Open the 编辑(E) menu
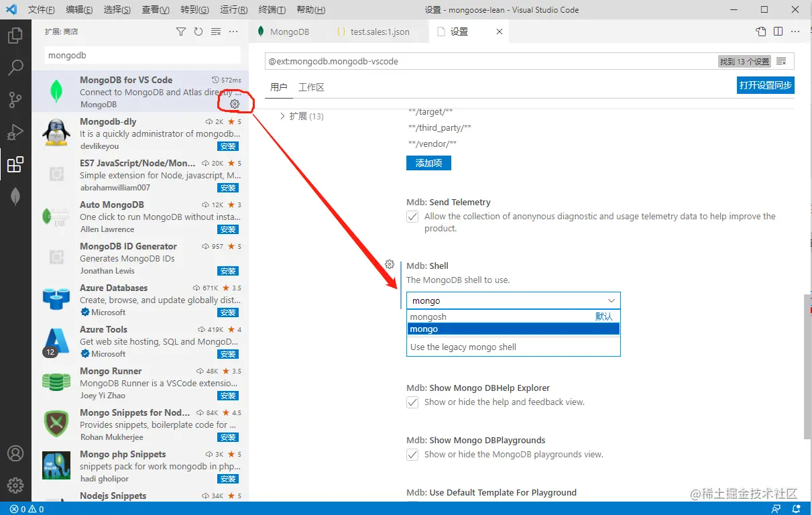 (x=79, y=10)
